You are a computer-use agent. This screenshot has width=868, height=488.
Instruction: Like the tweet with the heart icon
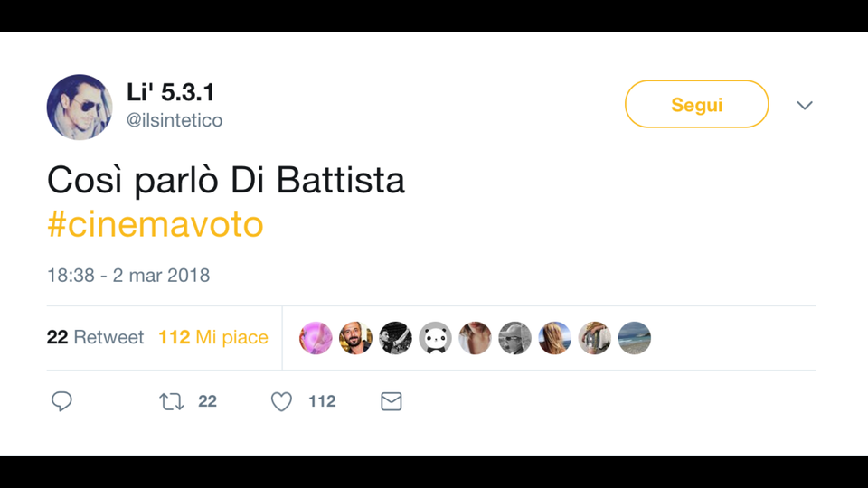[282, 401]
